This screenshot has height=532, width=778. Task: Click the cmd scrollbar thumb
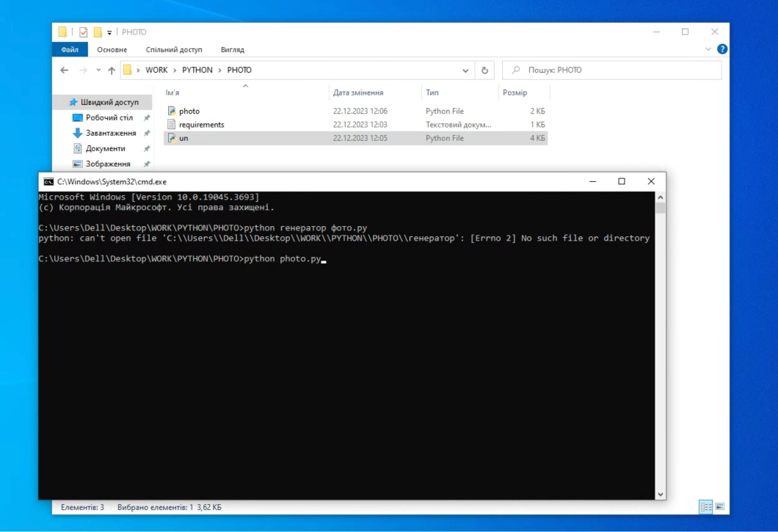click(661, 208)
